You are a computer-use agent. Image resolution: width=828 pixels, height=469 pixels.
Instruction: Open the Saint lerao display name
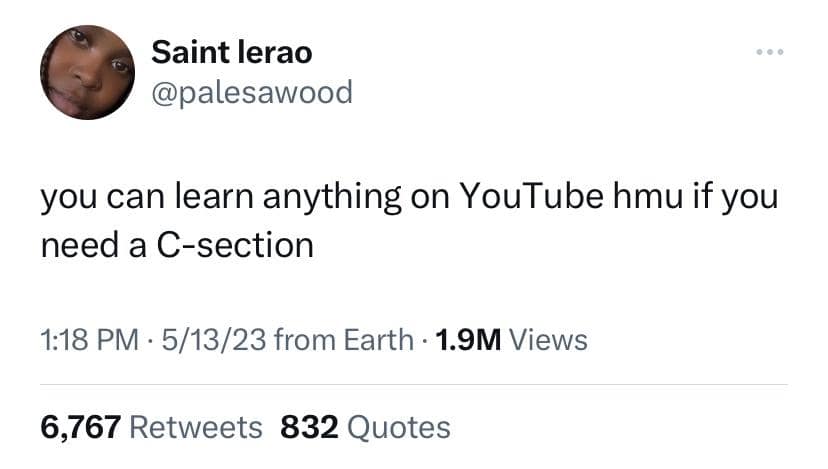[231, 53]
